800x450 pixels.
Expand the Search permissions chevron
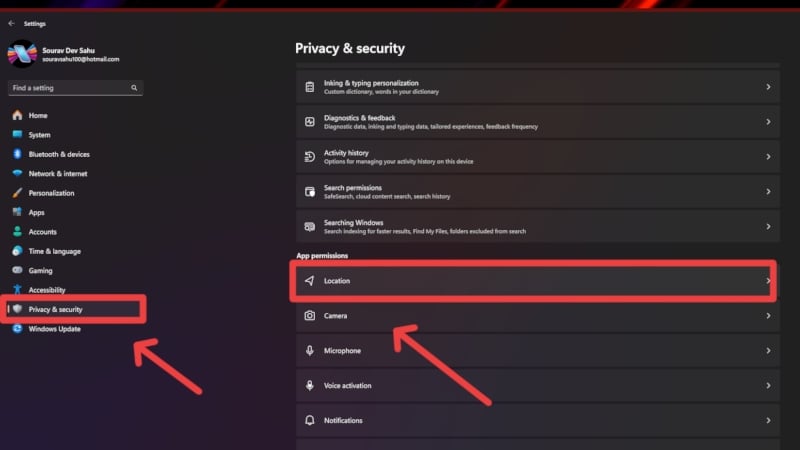click(768, 191)
